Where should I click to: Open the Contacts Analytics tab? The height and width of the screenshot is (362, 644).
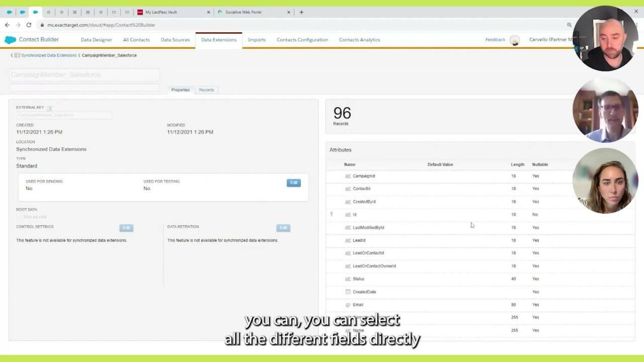tap(359, 40)
